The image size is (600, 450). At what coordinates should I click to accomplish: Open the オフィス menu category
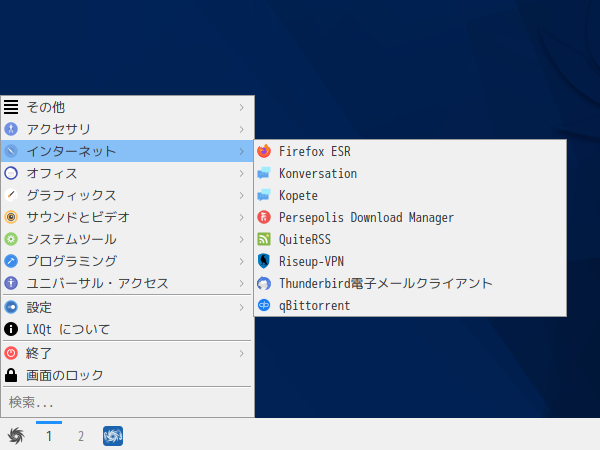[127, 173]
